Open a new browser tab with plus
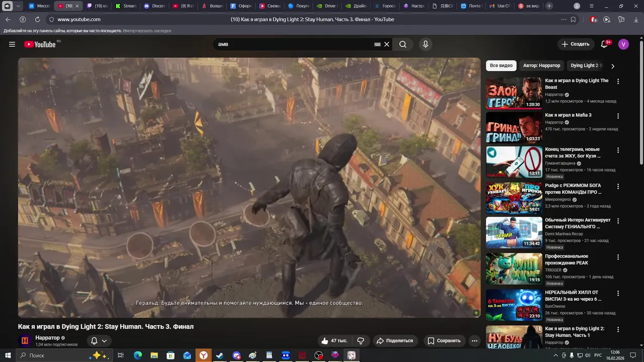The image size is (644, 362). 549,6
